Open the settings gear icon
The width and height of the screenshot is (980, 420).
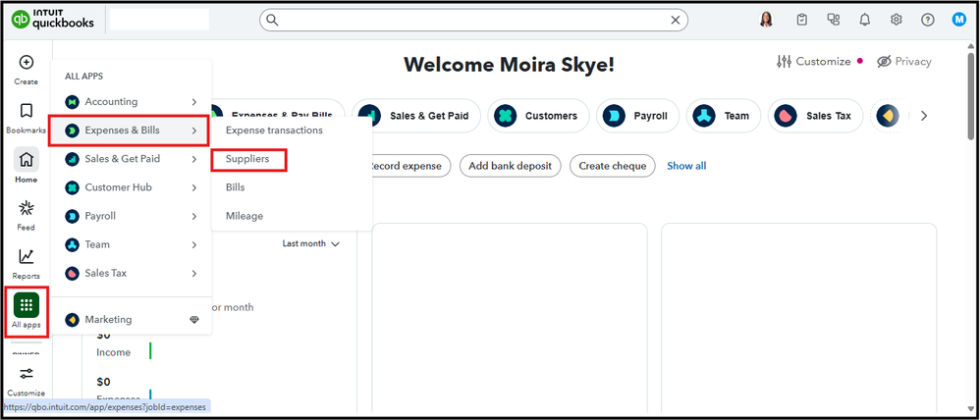(897, 20)
